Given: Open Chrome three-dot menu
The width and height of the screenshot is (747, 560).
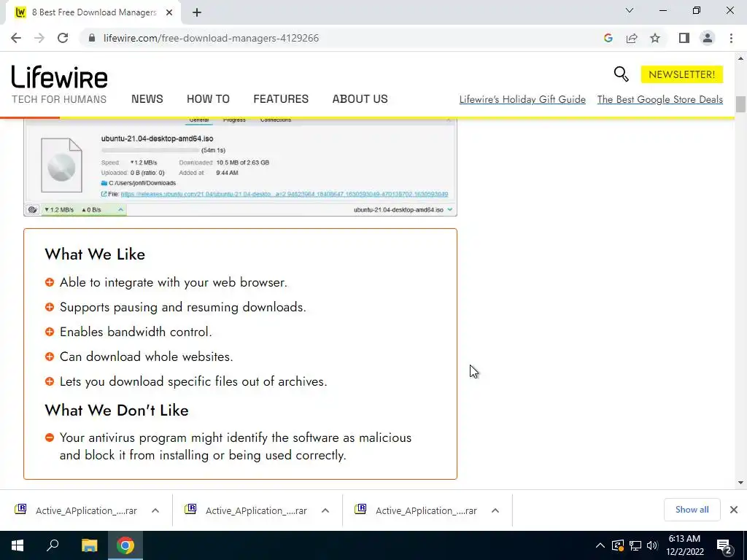Looking at the screenshot, I should point(731,38).
